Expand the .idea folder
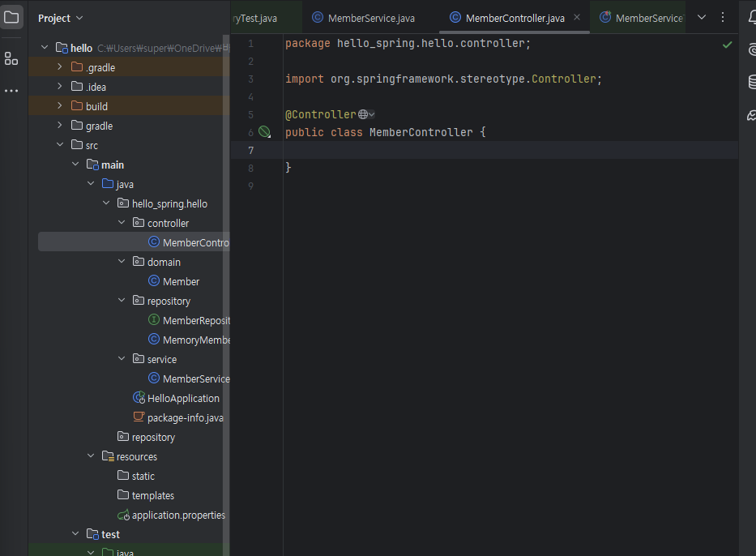This screenshot has height=556, width=756. click(x=60, y=86)
